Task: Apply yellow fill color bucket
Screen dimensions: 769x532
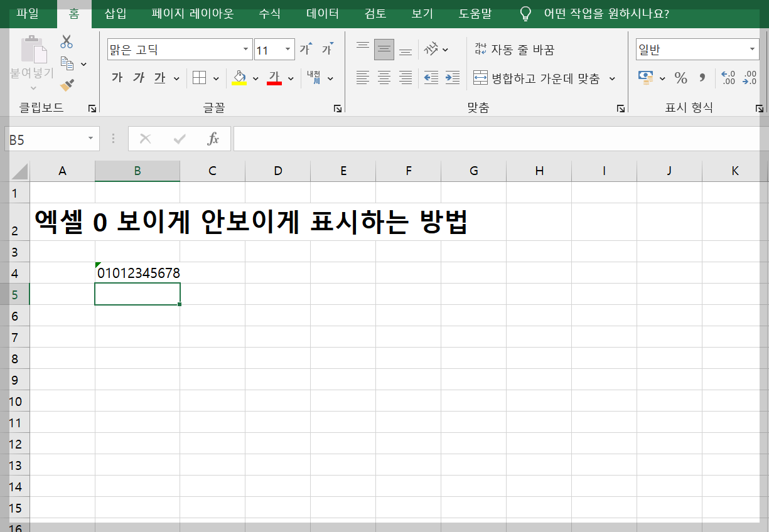Action: (x=239, y=78)
